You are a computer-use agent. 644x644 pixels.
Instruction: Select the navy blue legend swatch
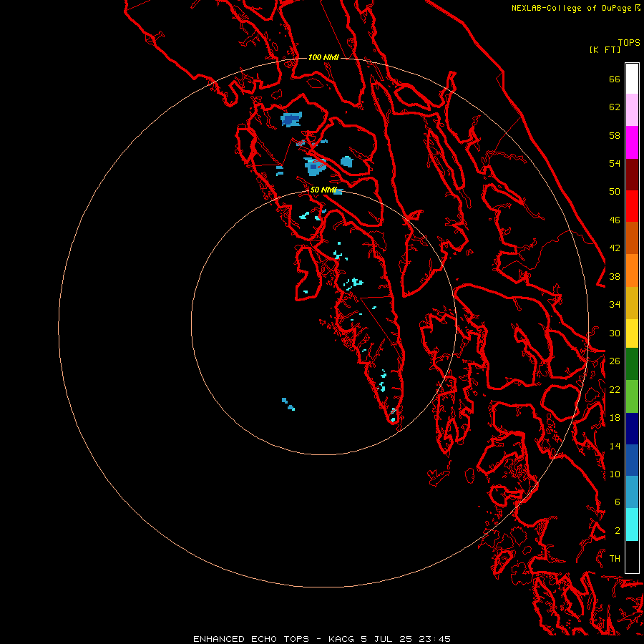[632, 429]
